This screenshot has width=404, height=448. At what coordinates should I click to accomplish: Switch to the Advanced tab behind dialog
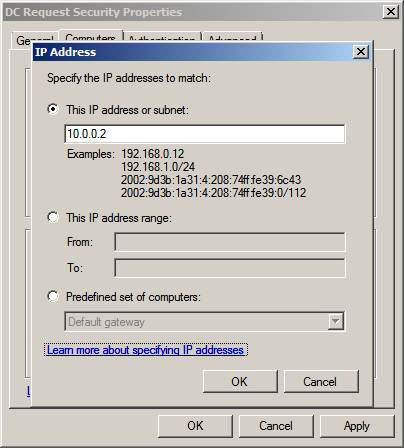(x=232, y=37)
